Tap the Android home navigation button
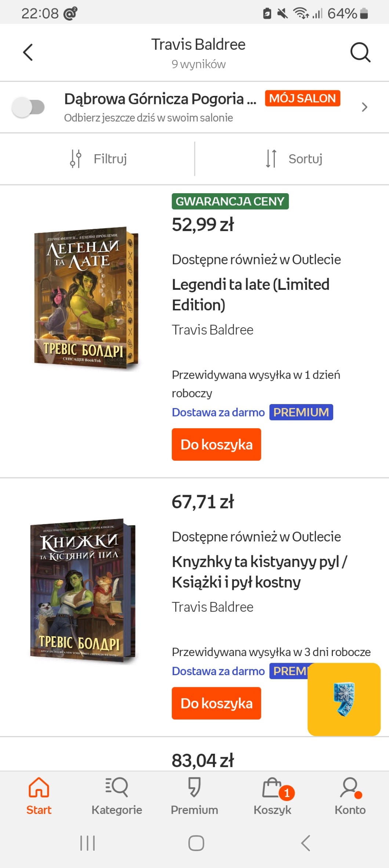This screenshot has height=868, width=389. tap(196, 843)
